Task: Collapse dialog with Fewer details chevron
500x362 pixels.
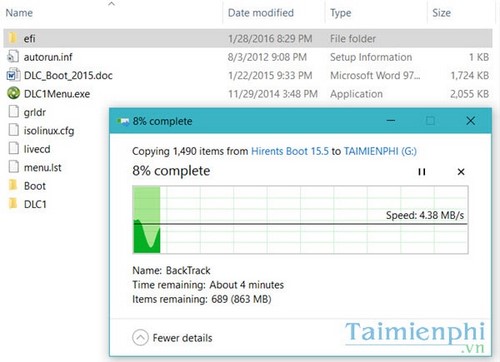Action: (x=140, y=338)
